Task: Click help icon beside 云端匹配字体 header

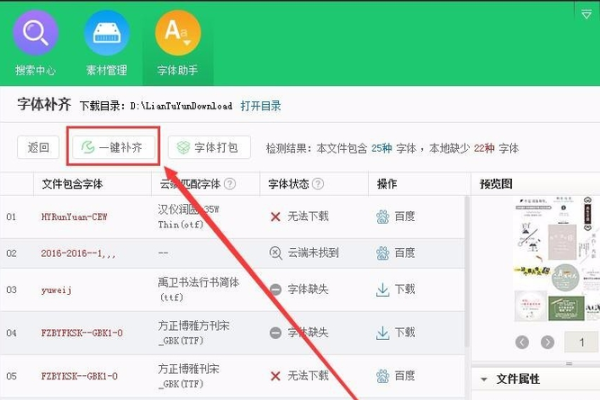Action: point(230,184)
